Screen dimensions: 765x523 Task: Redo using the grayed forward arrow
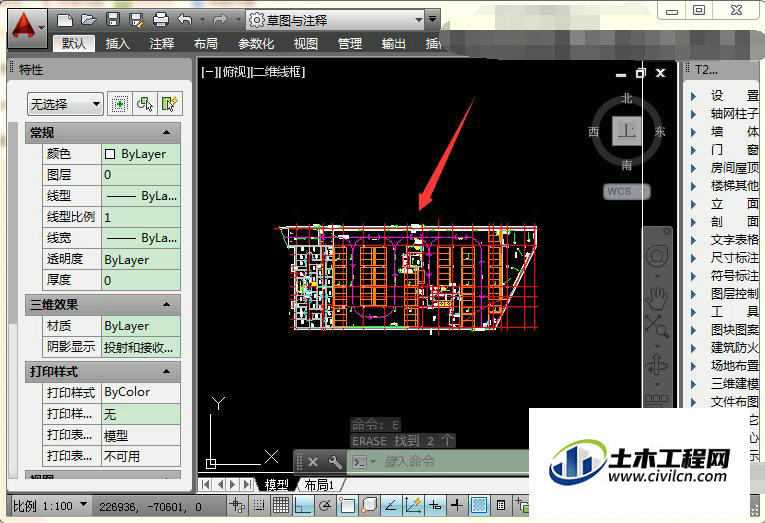(x=220, y=20)
